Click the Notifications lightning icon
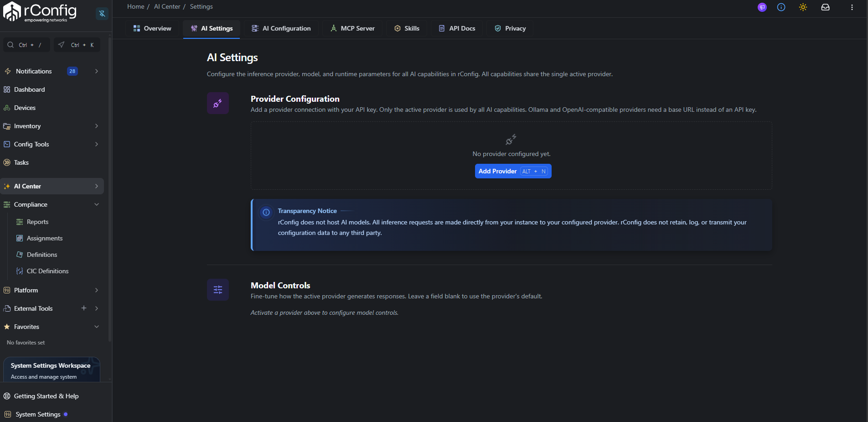The image size is (868, 422). coord(7,71)
